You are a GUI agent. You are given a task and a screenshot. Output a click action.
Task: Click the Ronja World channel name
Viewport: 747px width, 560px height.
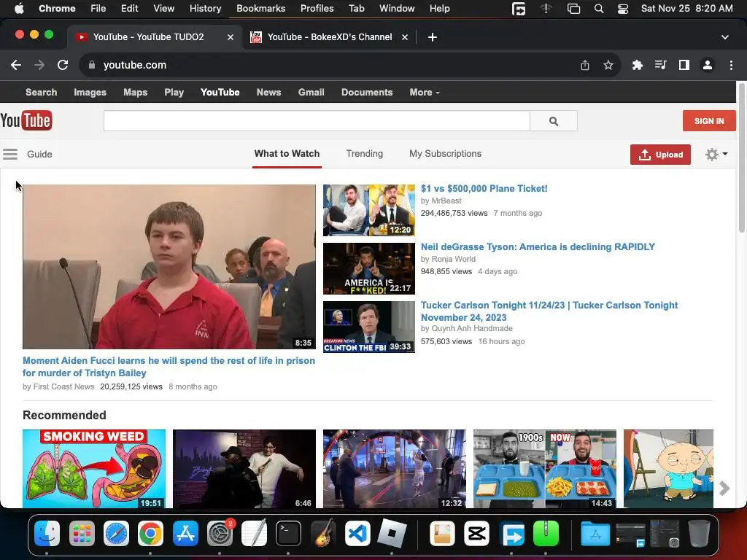pos(453,259)
